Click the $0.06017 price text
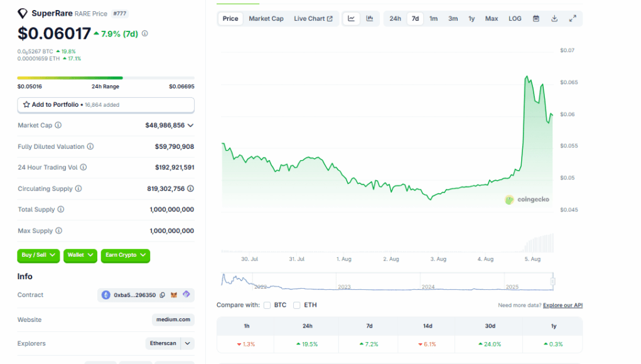Screen dimensions: 641x364 [54, 33]
